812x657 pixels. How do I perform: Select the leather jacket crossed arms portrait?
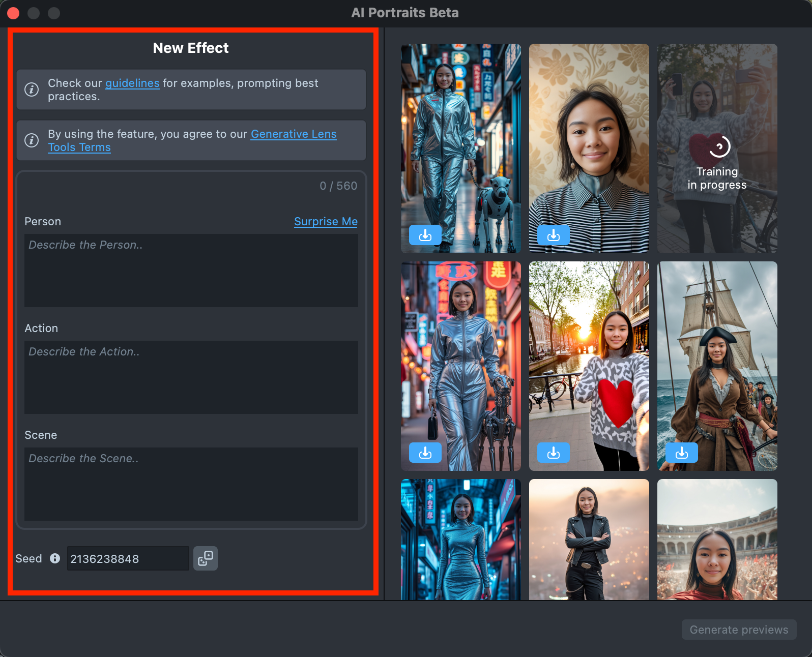589,539
